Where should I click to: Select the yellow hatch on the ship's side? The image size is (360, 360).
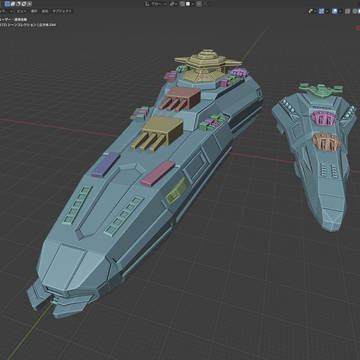tap(177, 191)
